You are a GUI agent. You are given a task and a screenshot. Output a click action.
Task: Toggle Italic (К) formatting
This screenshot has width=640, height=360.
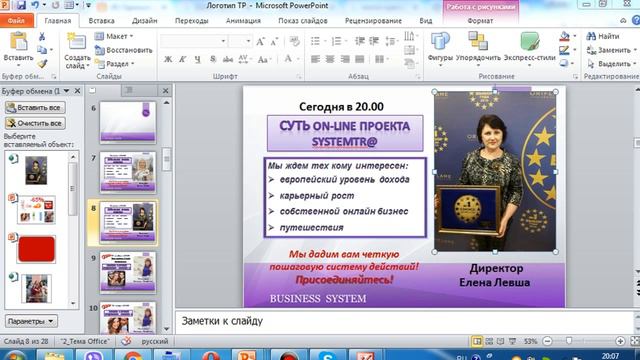coord(182,60)
